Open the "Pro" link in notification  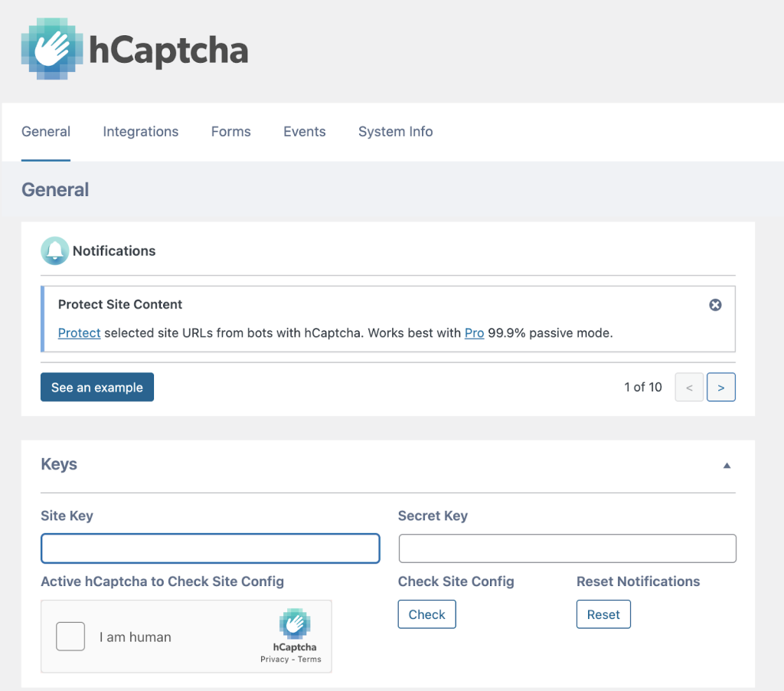(474, 333)
